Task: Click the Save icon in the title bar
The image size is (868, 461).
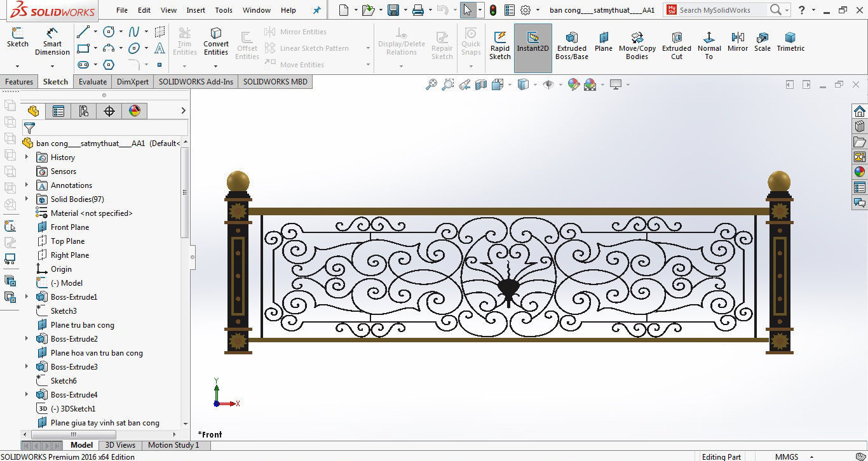Action: coord(393,10)
